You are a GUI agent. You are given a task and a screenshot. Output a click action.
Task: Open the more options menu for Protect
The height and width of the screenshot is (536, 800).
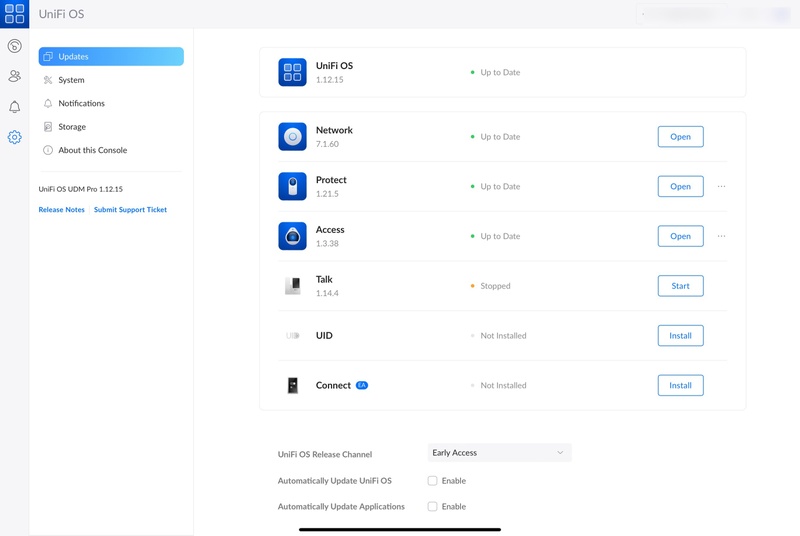[721, 186]
